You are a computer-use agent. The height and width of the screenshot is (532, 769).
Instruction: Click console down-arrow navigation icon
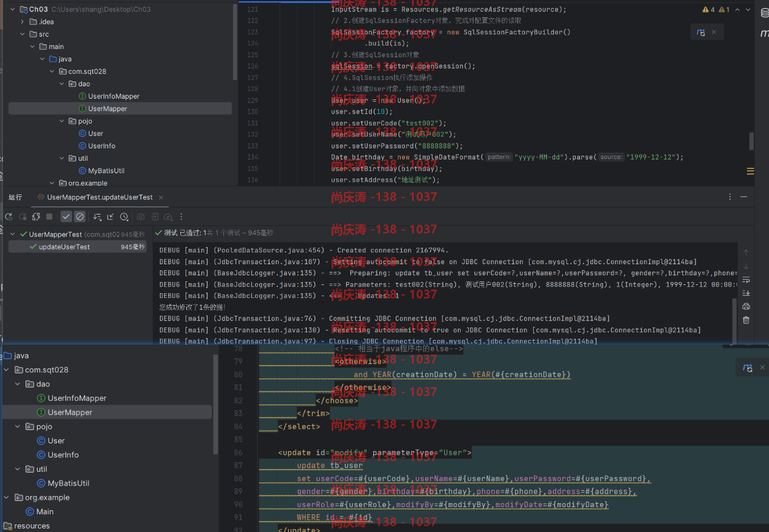[746, 266]
